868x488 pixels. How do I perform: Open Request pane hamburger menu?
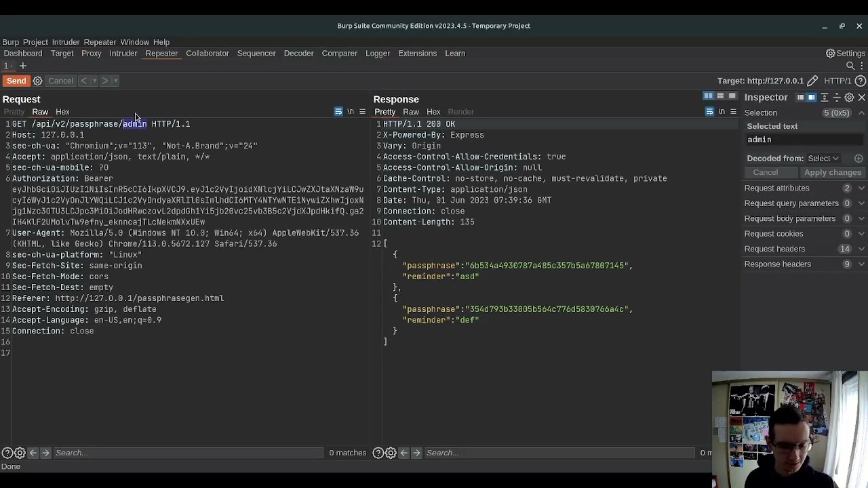362,112
